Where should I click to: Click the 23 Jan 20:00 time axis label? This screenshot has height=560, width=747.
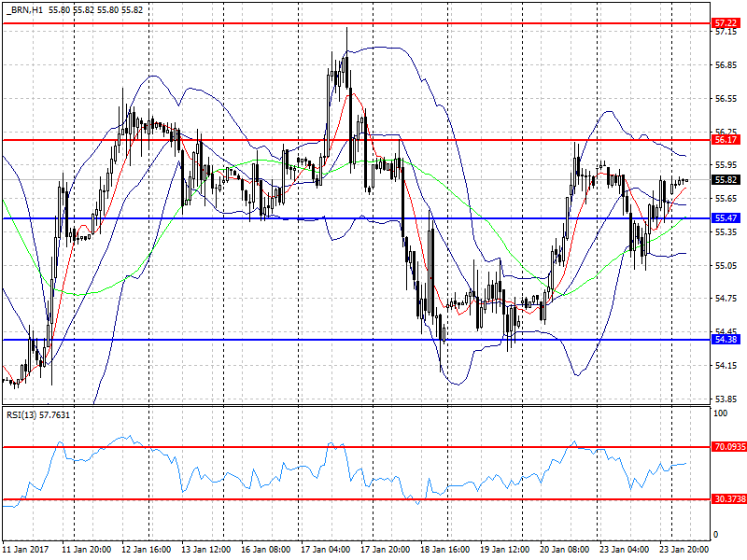(x=684, y=549)
